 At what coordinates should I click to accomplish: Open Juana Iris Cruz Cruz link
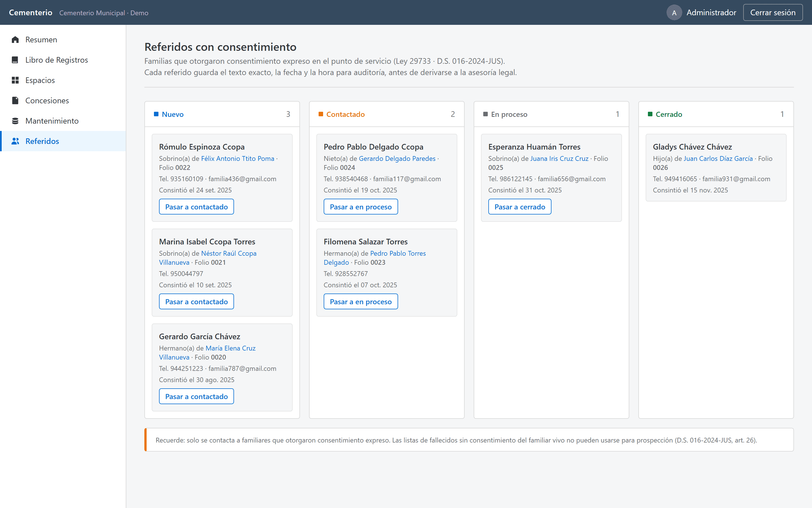click(x=559, y=158)
